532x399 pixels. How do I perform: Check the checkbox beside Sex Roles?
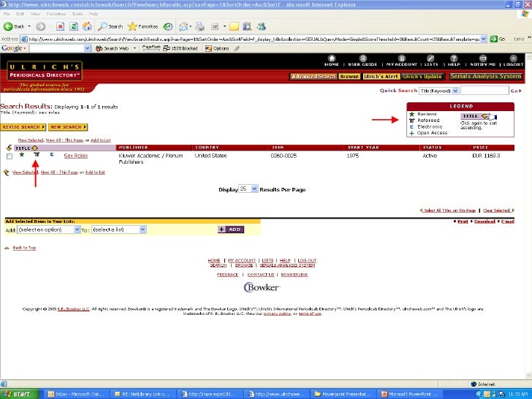point(9,156)
